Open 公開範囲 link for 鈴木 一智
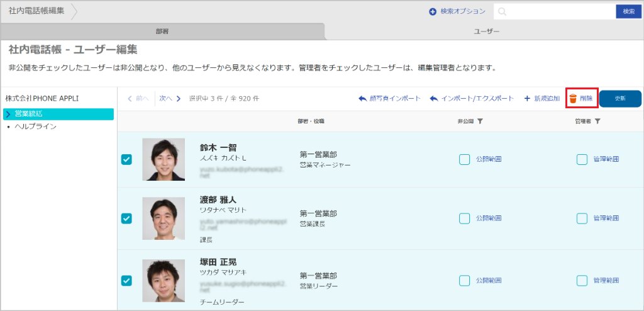This screenshot has width=644, height=311. (489, 159)
